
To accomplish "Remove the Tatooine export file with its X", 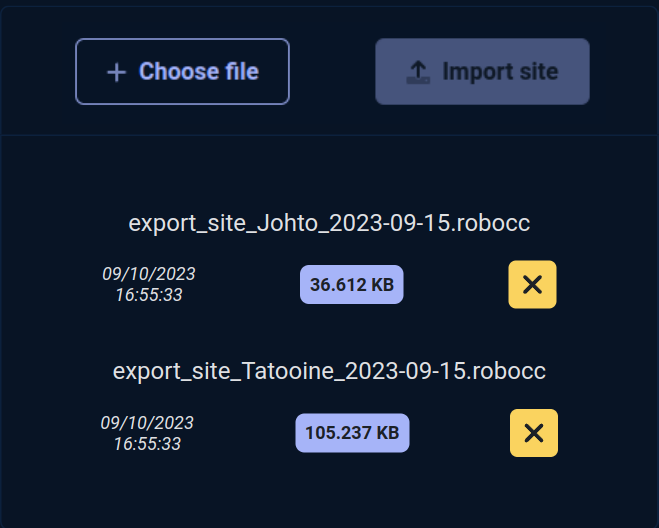I will 534,433.
